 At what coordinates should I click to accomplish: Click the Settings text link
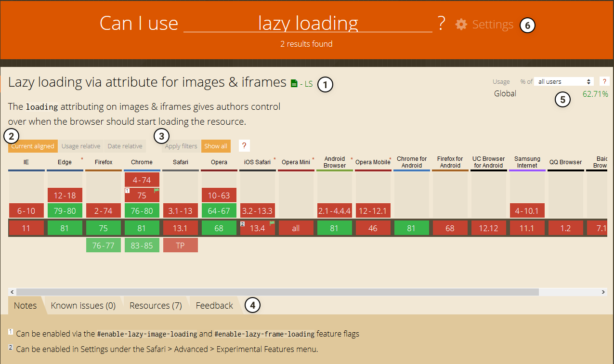tap(493, 24)
